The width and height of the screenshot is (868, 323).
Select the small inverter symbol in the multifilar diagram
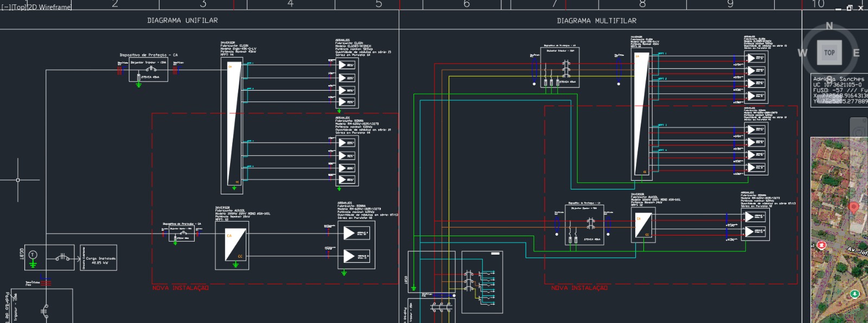pyautogui.click(x=643, y=225)
